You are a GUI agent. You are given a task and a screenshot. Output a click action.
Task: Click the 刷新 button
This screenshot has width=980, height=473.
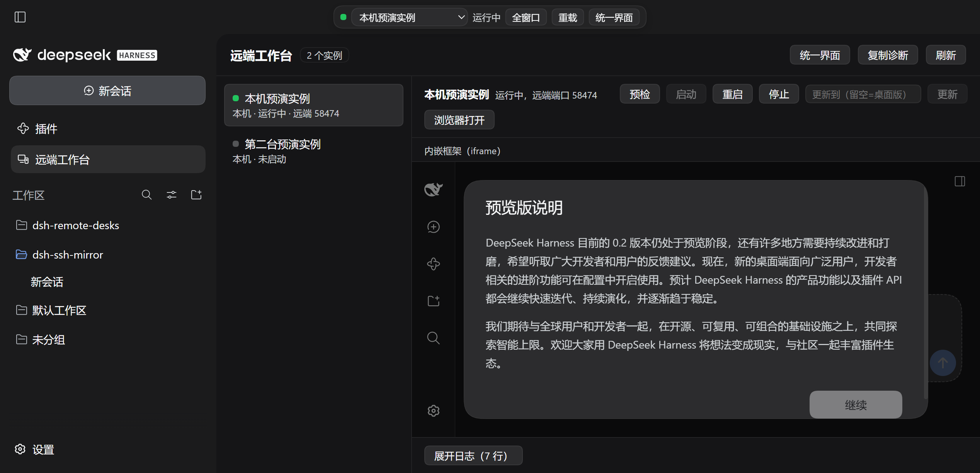click(x=946, y=55)
